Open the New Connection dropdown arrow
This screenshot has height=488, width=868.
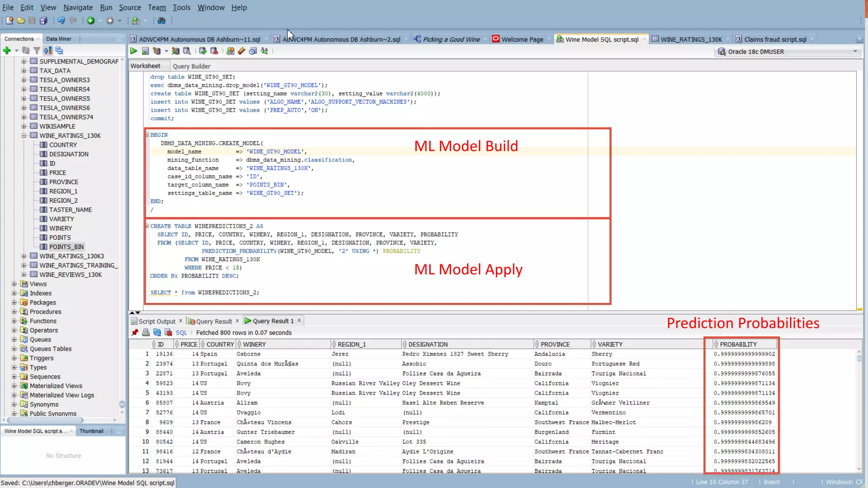pos(17,50)
